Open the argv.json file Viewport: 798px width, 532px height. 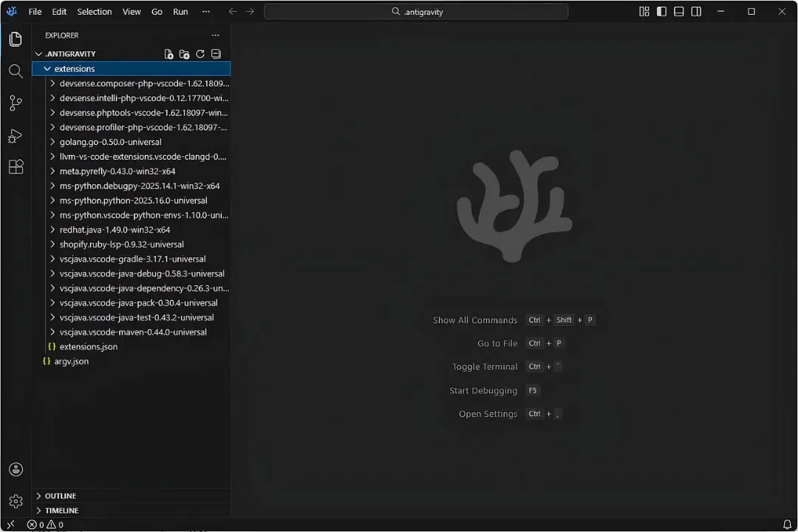131,361
